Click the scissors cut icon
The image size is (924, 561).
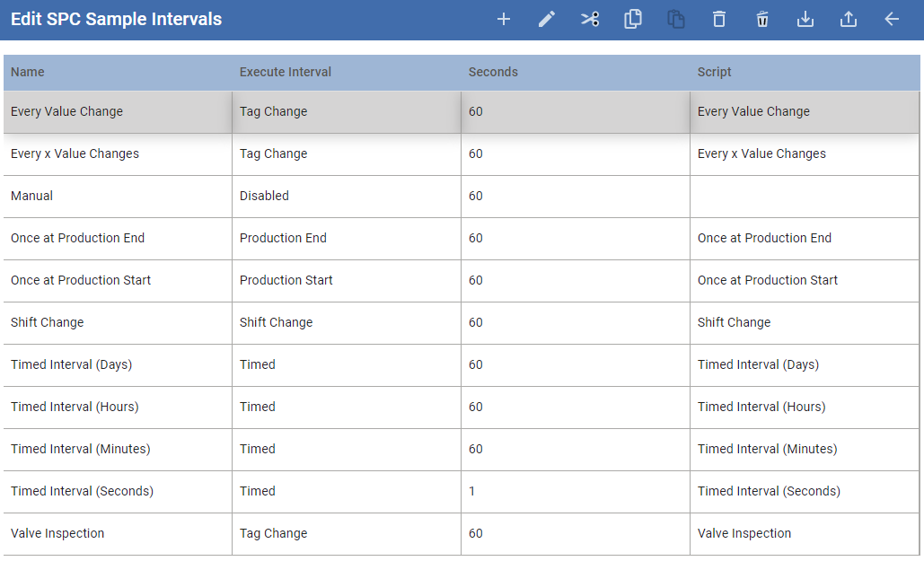click(x=590, y=19)
